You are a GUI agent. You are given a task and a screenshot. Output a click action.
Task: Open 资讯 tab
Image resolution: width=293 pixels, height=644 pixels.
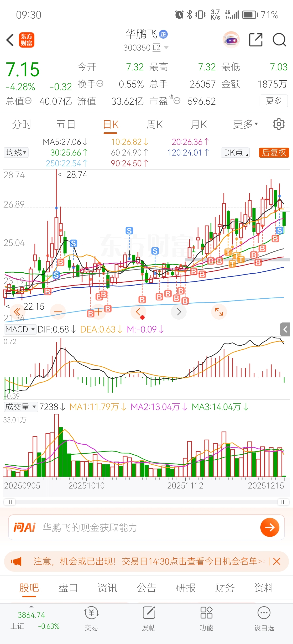pos(107,587)
